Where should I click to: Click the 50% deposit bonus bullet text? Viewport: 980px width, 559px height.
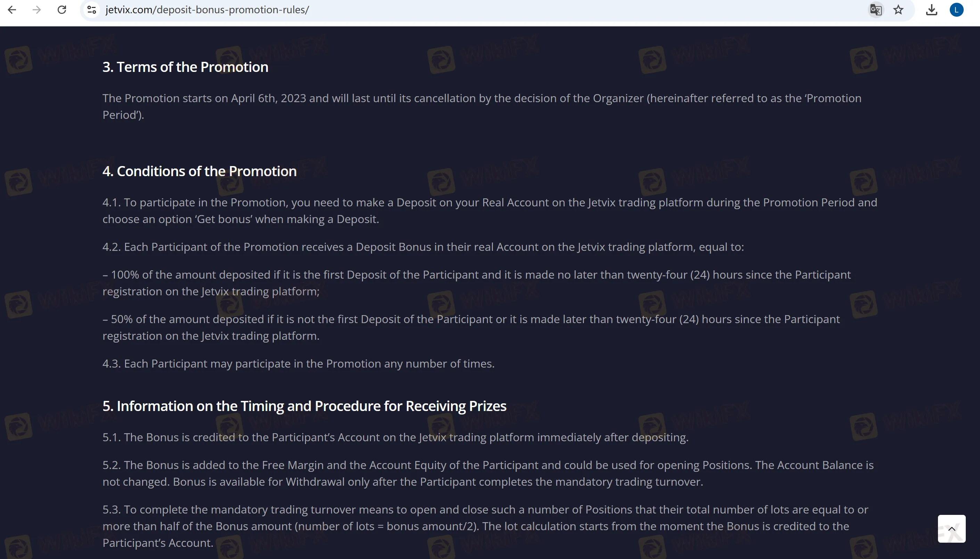tap(471, 328)
